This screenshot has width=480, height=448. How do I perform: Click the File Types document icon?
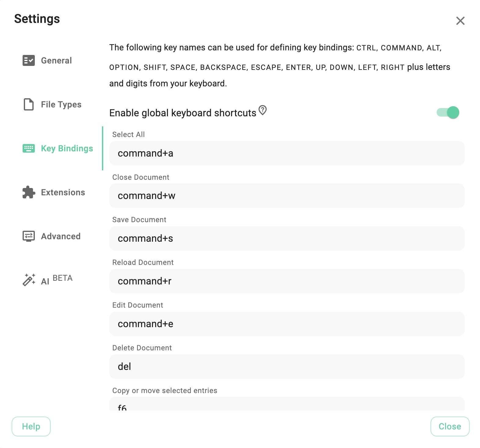[x=29, y=104]
